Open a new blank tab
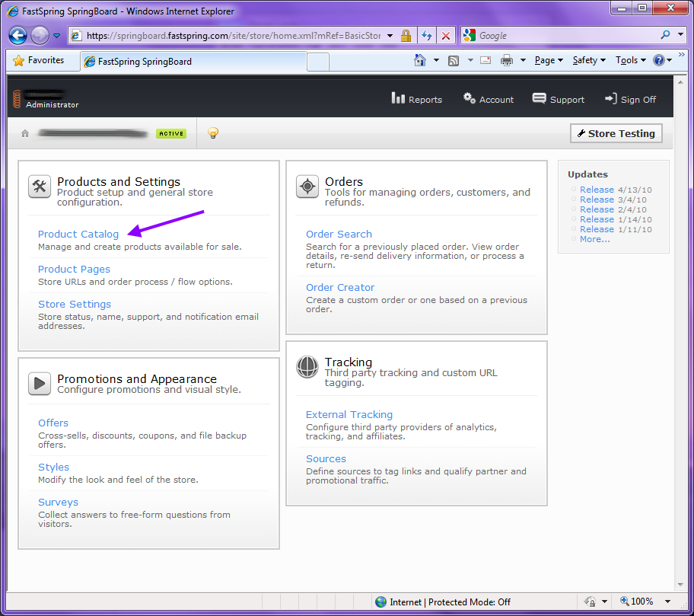This screenshot has width=694, height=616. pos(318,62)
